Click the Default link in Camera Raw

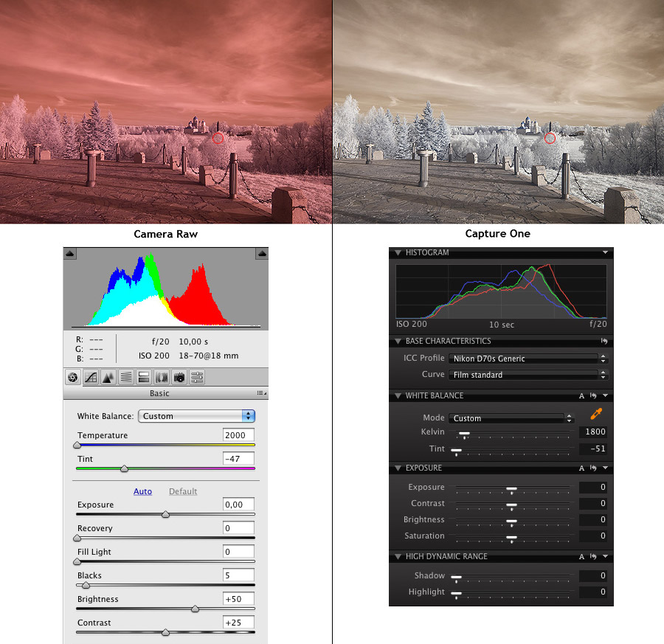point(183,491)
